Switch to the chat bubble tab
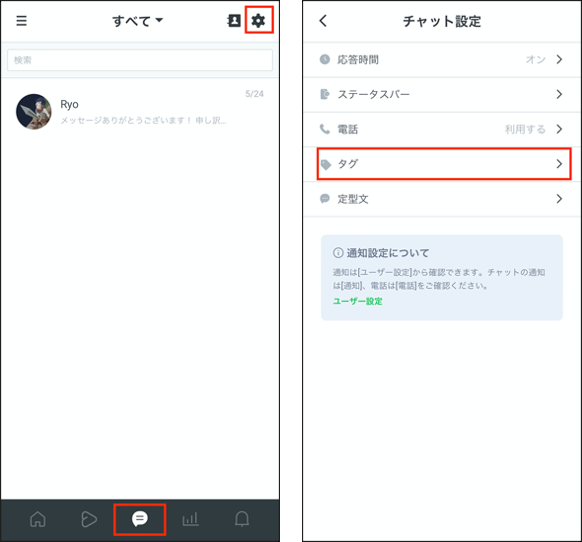The height and width of the screenshot is (542, 582). [x=140, y=519]
